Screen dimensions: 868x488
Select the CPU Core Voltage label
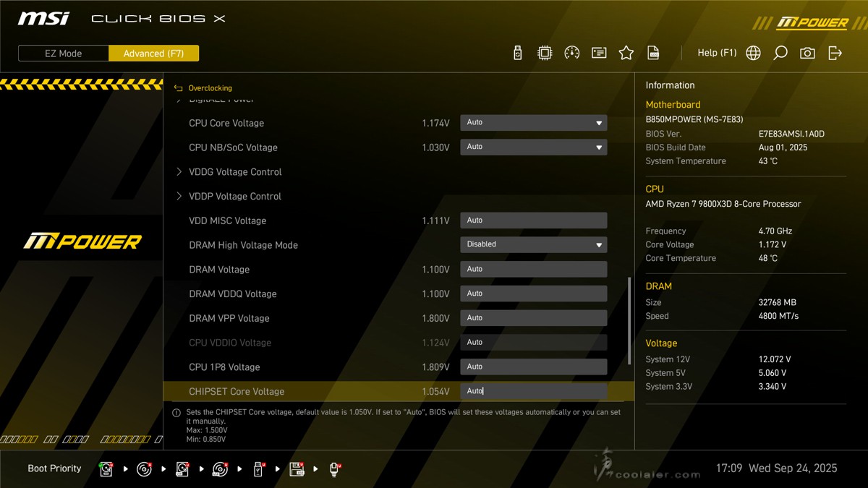point(226,124)
